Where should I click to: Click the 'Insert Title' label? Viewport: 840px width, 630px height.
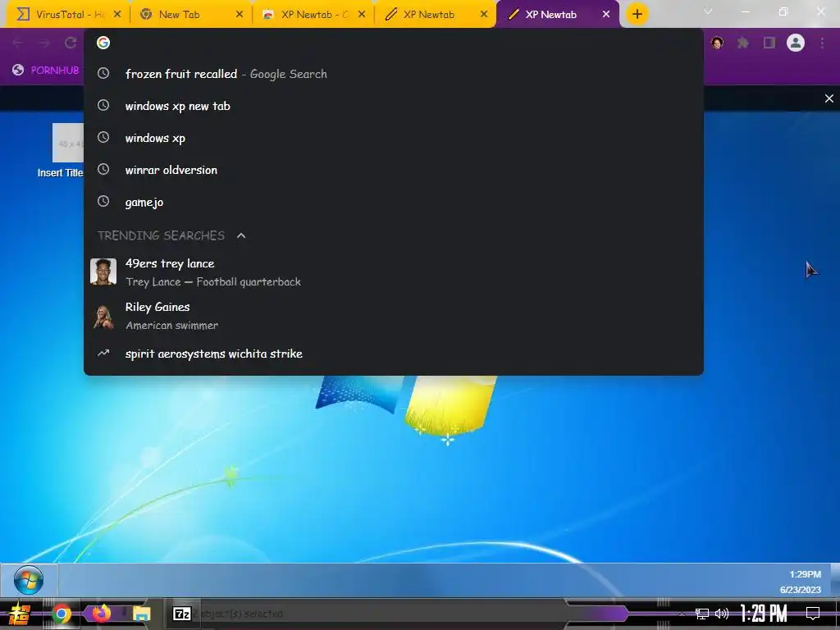pos(60,172)
